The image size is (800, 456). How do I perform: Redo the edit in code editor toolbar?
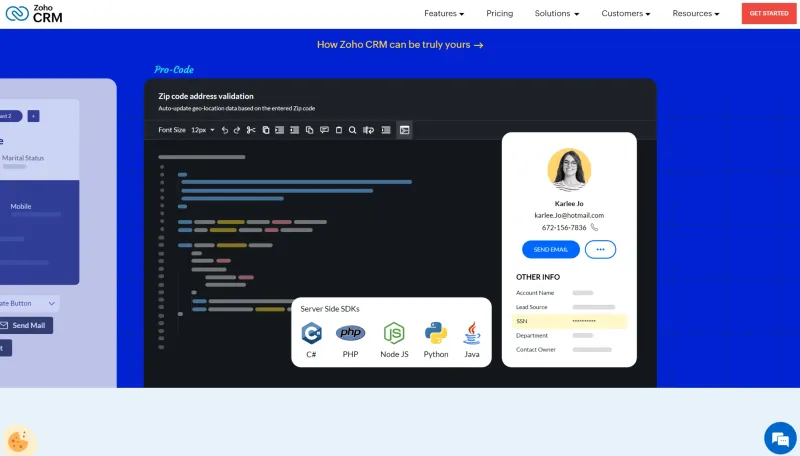237,130
